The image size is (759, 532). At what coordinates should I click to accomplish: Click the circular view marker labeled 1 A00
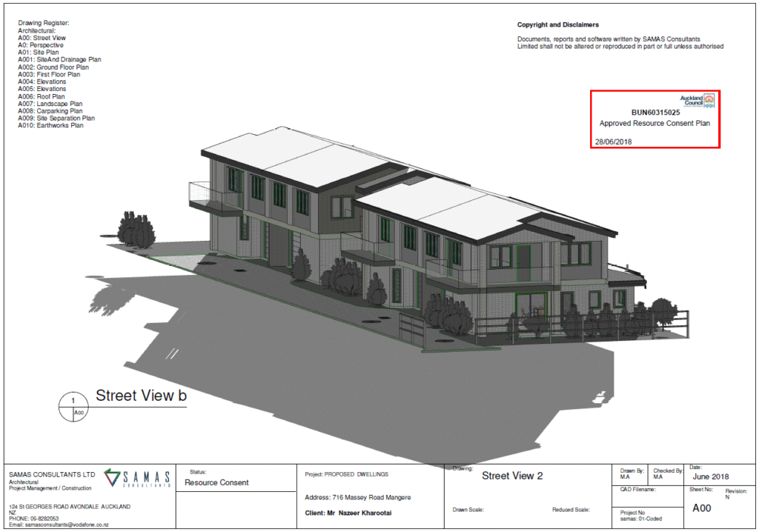73,406
